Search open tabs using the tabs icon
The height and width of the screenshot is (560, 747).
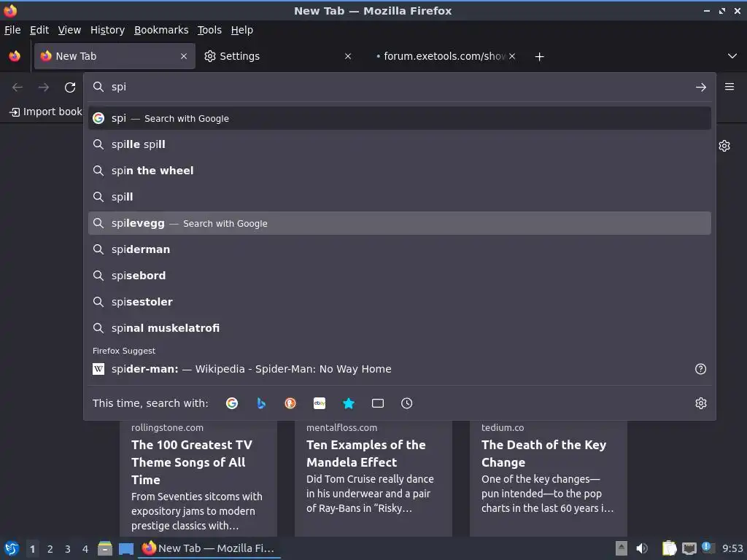(377, 403)
